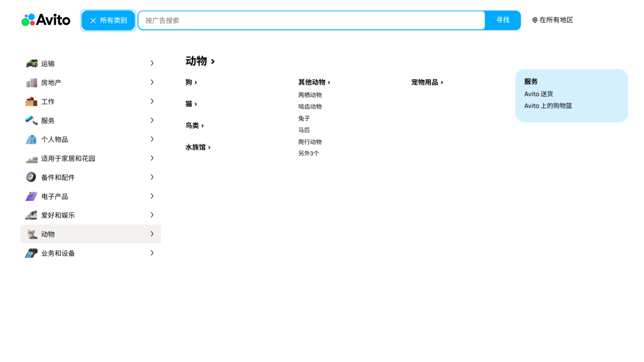
Task: Open the Avito 送货 link
Action: pos(540,94)
